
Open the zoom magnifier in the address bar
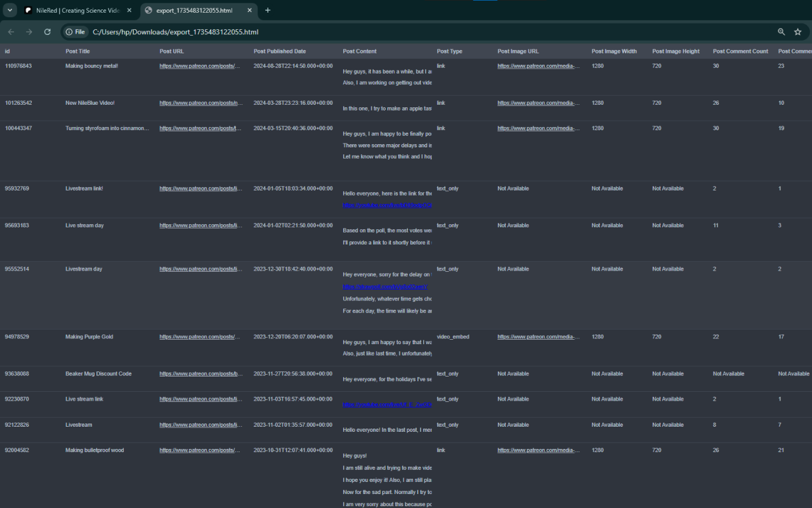coord(781,32)
